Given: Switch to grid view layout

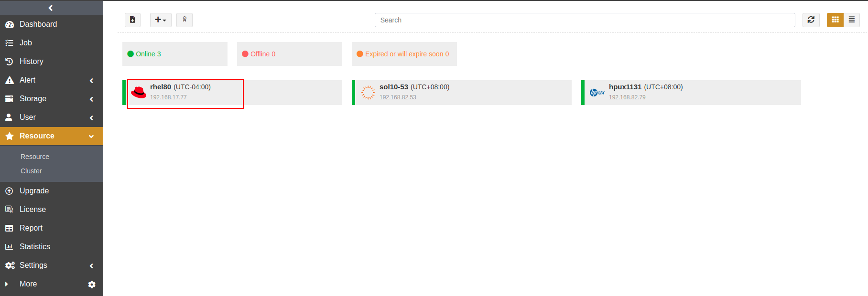Looking at the screenshot, I should pos(835,20).
